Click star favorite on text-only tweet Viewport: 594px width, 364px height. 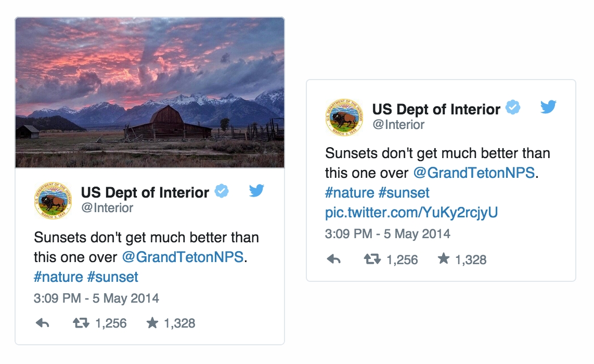pyautogui.click(x=443, y=259)
